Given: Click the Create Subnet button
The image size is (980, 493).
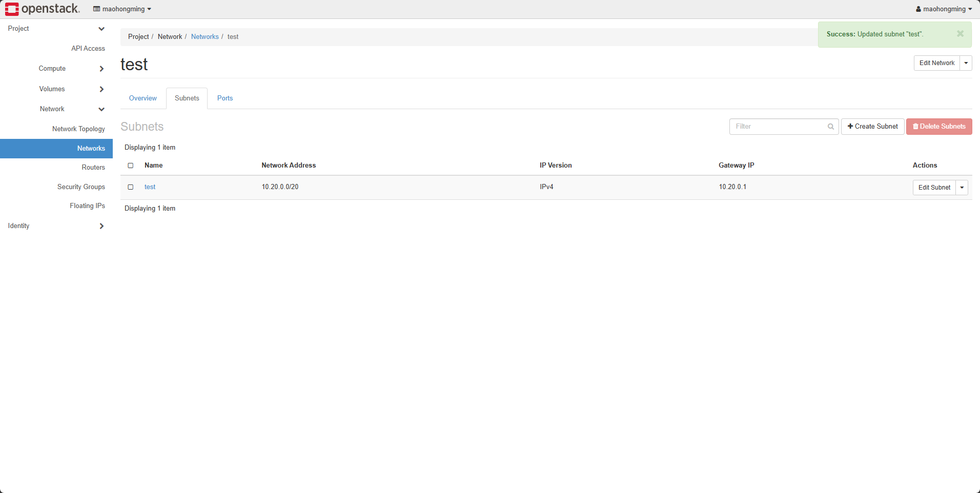Looking at the screenshot, I should (872, 127).
